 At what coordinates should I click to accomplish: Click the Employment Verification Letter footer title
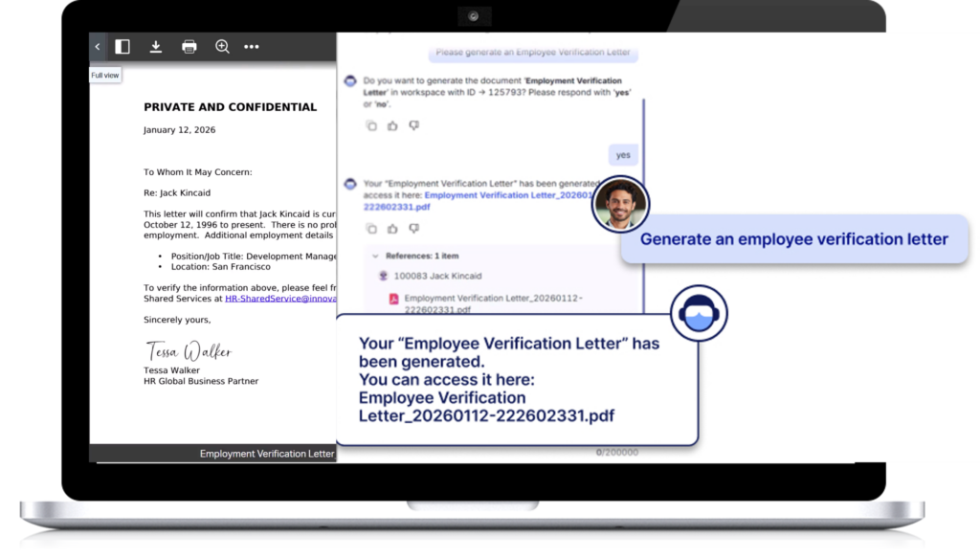pos(267,454)
